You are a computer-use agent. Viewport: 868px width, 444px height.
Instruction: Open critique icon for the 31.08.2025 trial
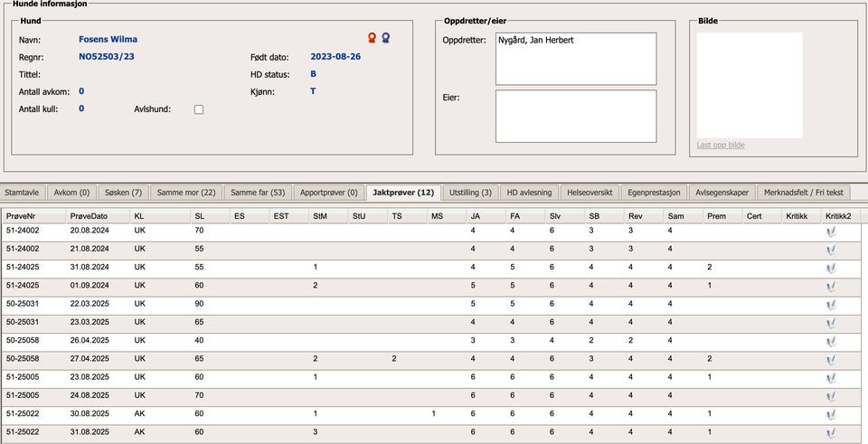(830, 433)
